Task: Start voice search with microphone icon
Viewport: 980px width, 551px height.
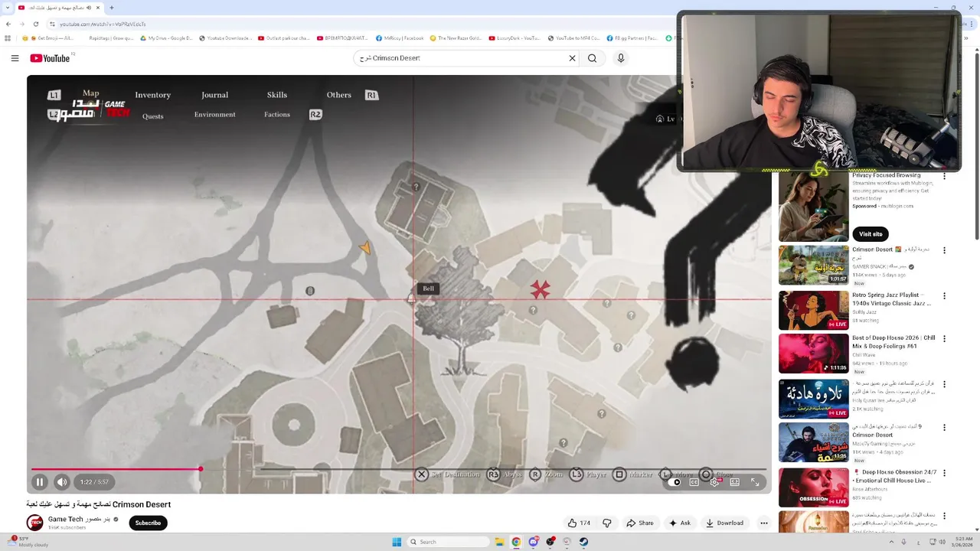Action: (621, 58)
